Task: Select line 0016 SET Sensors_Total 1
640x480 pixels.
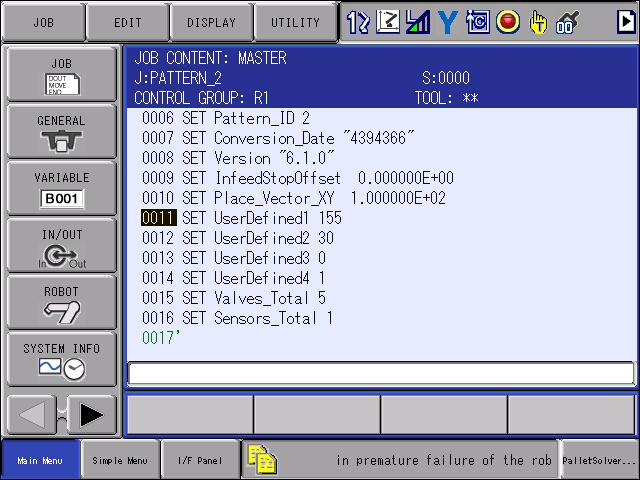Action: point(237,318)
